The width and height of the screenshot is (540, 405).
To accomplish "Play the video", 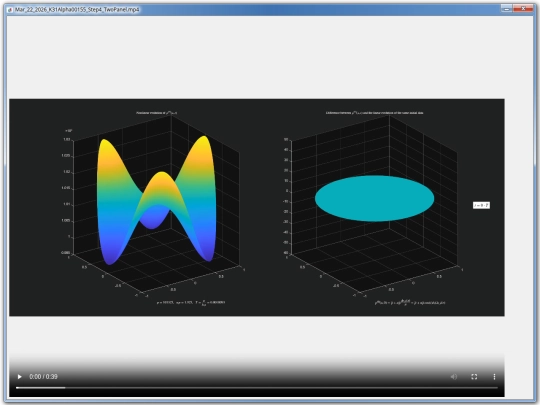I will click(x=20, y=377).
